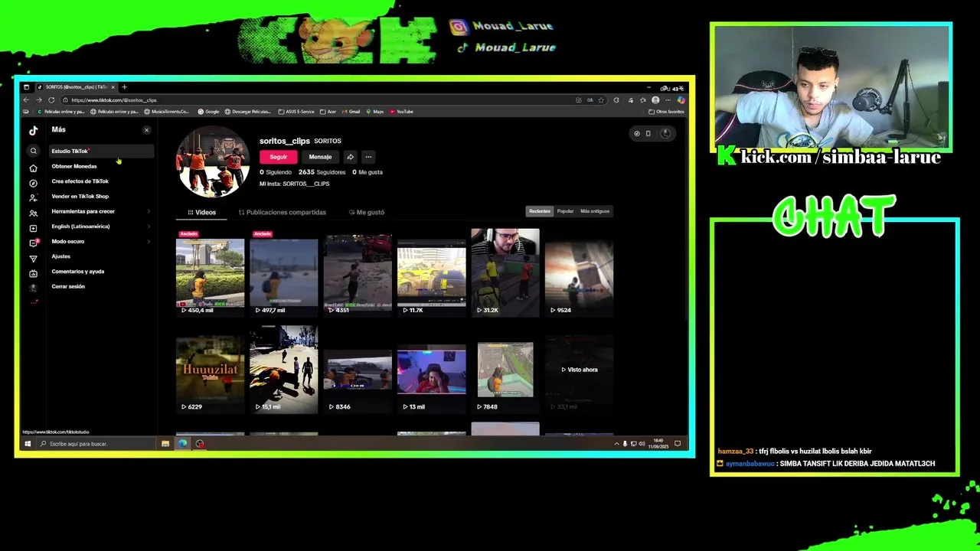980x551 pixels.
Task: Open the Activity inbox icon with badge
Action: click(x=33, y=243)
